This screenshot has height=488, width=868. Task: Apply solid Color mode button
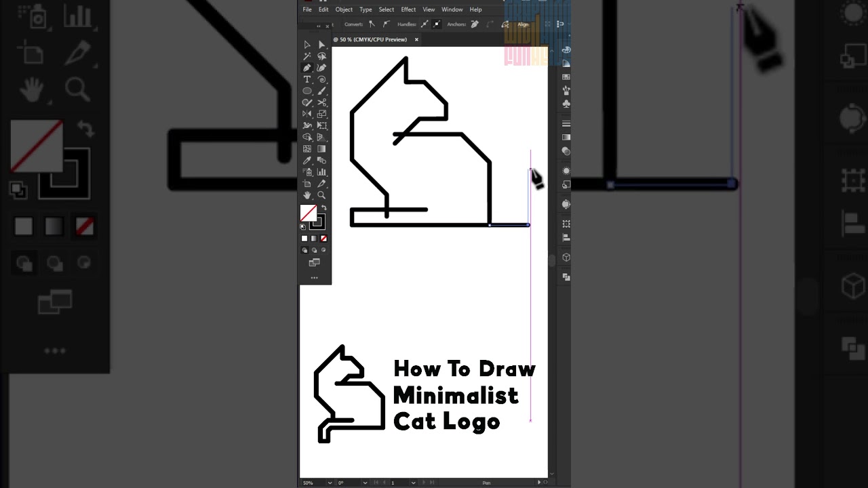click(x=304, y=239)
